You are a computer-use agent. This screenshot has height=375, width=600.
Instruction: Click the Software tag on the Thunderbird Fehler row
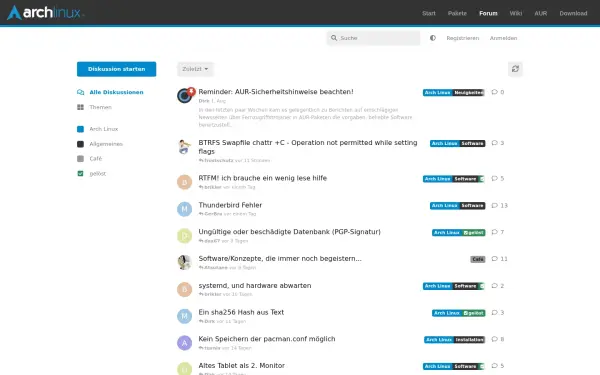pos(472,205)
